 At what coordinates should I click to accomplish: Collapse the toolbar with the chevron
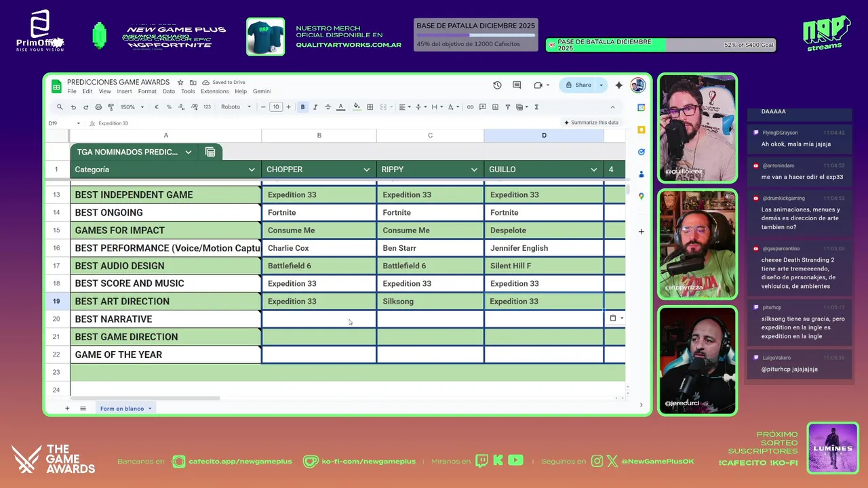point(613,107)
